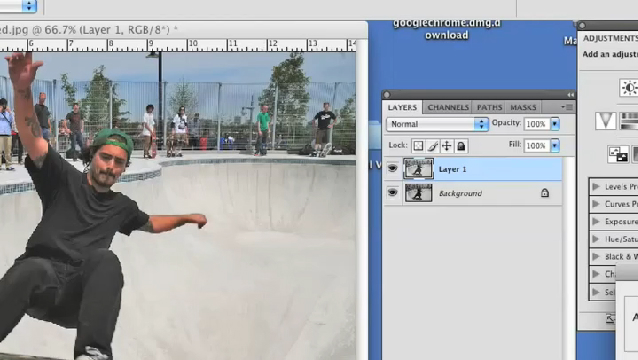Click the lock position move icon
The height and width of the screenshot is (360, 638).
pos(447,146)
